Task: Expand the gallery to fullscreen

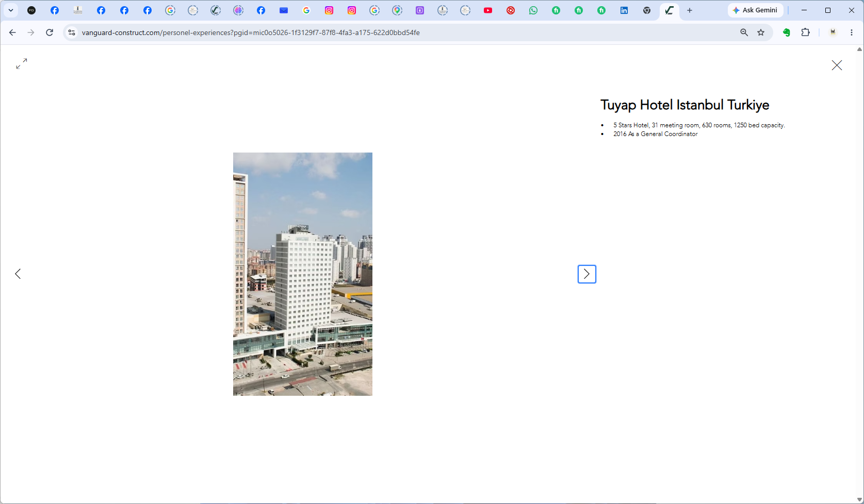Action: point(22,63)
